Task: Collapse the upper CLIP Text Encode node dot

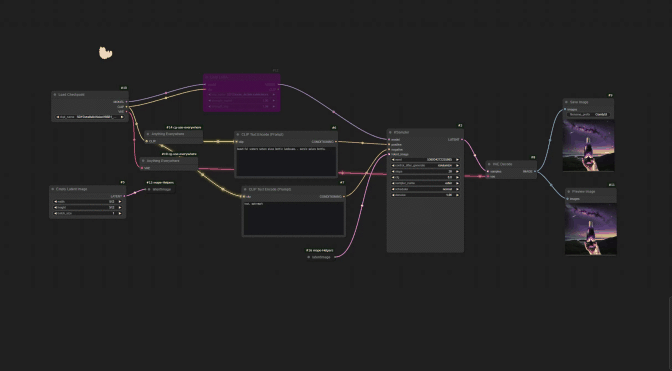Action: click(x=238, y=135)
